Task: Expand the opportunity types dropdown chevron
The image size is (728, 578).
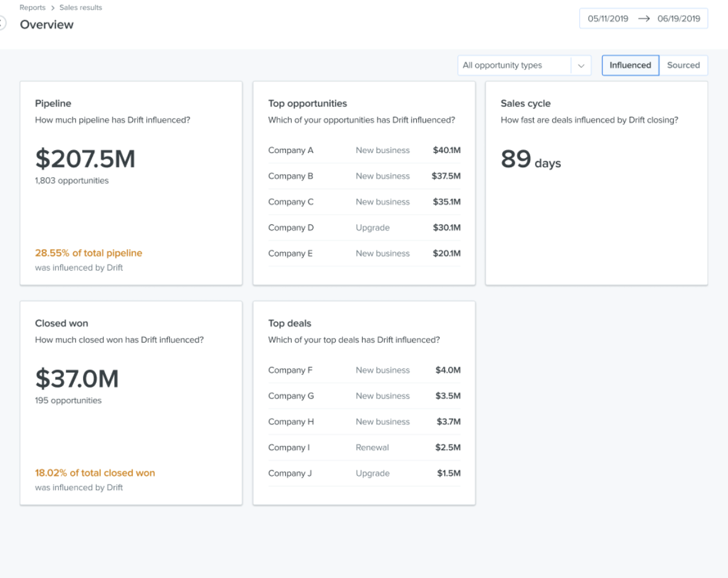Action: 581,65
